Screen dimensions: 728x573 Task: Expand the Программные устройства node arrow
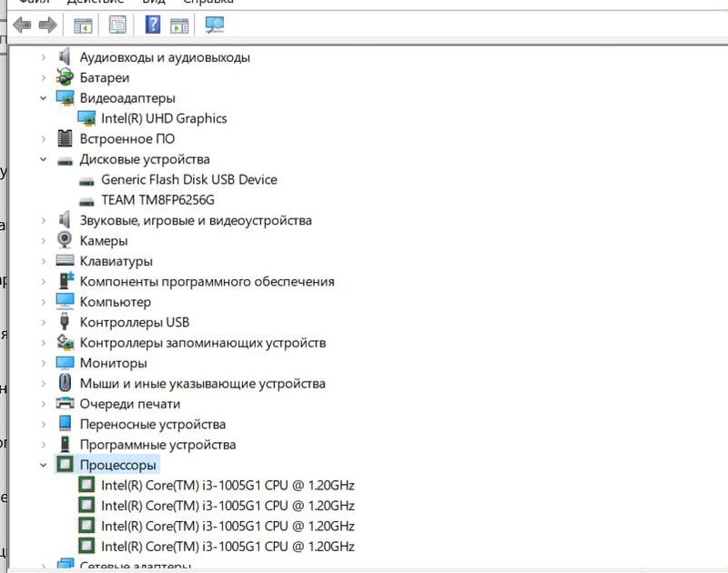click(x=43, y=445)
